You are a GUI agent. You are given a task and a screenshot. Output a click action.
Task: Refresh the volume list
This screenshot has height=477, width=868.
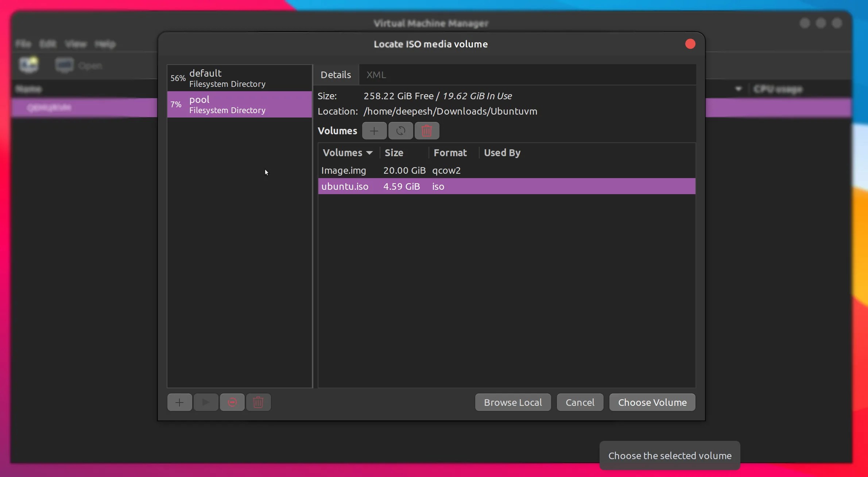400,131
